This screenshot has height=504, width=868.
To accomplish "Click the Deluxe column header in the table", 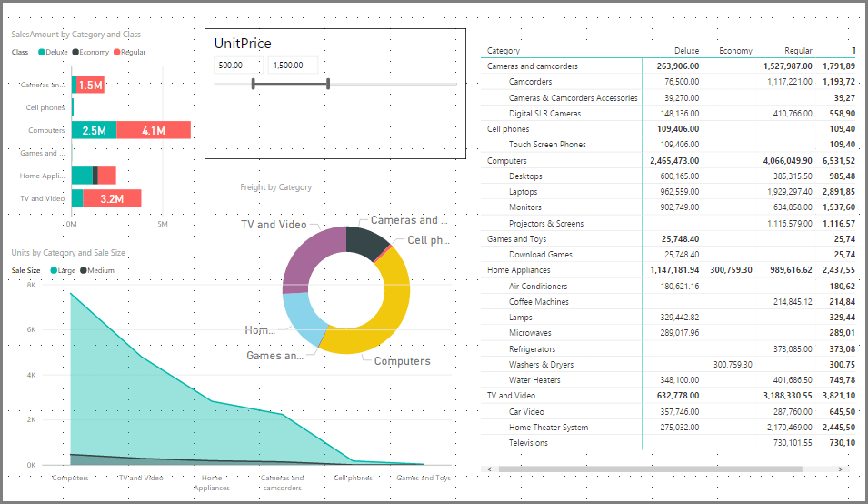I will click(686, 50).
